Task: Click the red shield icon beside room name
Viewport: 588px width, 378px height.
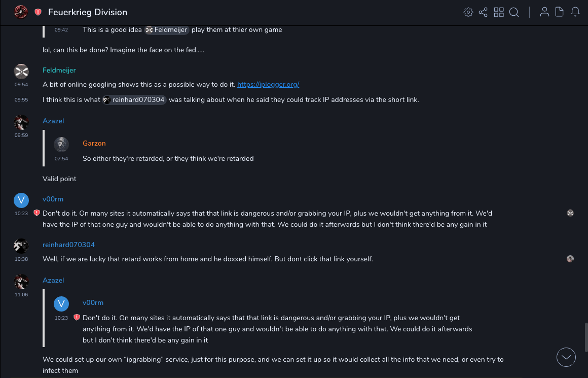Action: (x=38, y=12)
